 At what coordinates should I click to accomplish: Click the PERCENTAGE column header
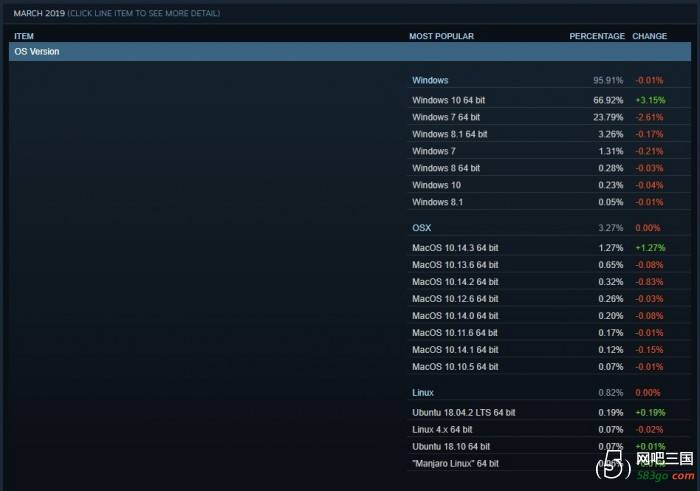tap(597, 36)
